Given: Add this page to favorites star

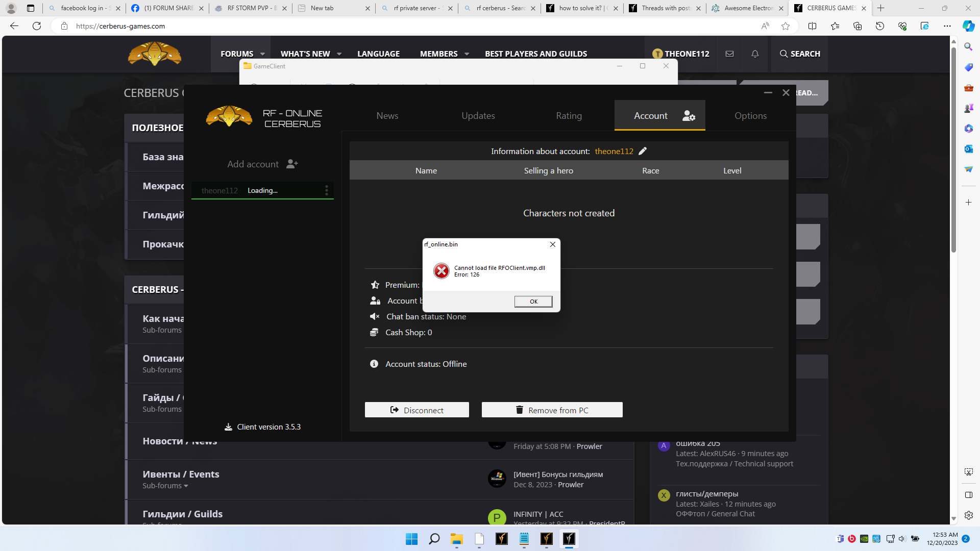Looking at the screenshot, I should (x=786, y=26).
